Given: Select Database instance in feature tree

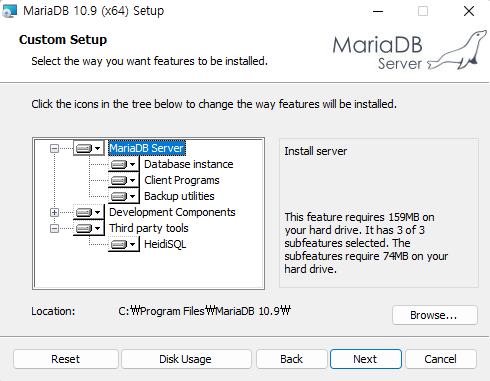Looking at the screenshot, I should [188, 164].
